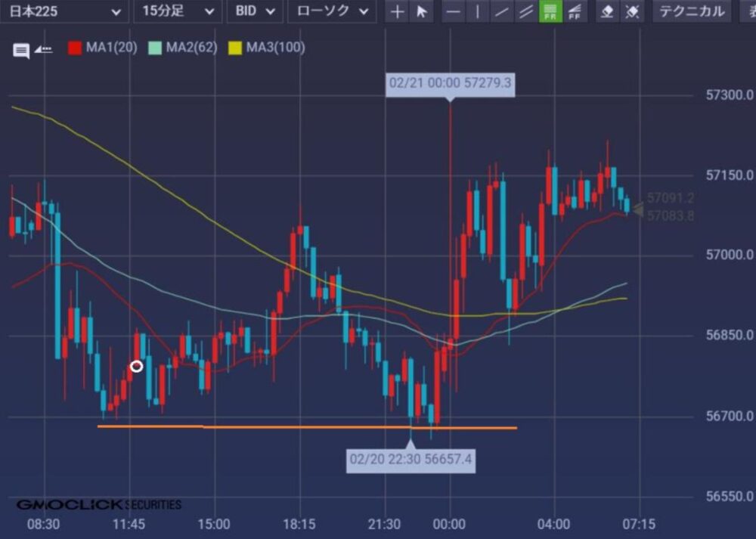
Task: Pick the trend line drawing tool
Action: tap(501, 12)
